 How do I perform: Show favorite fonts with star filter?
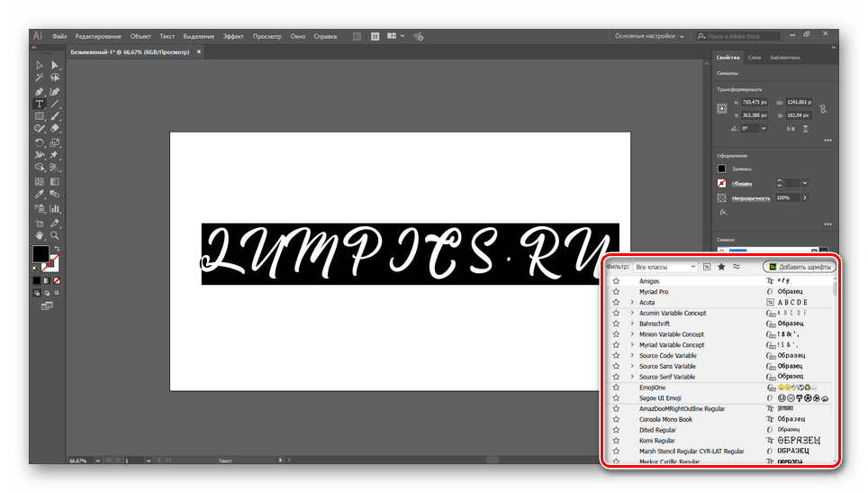click(x=721, y=267)
